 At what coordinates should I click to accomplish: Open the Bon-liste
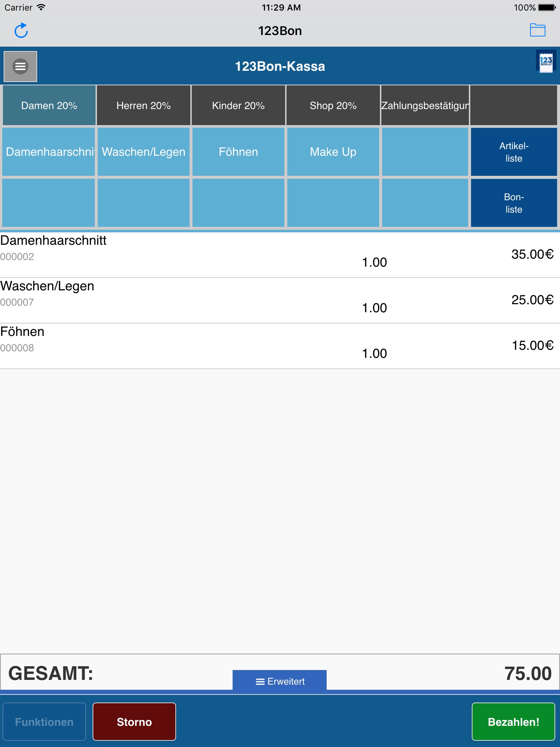[x=514, y=203]
